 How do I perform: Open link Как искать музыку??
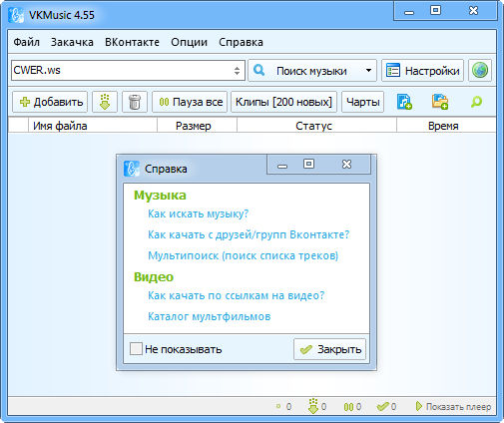199,213
